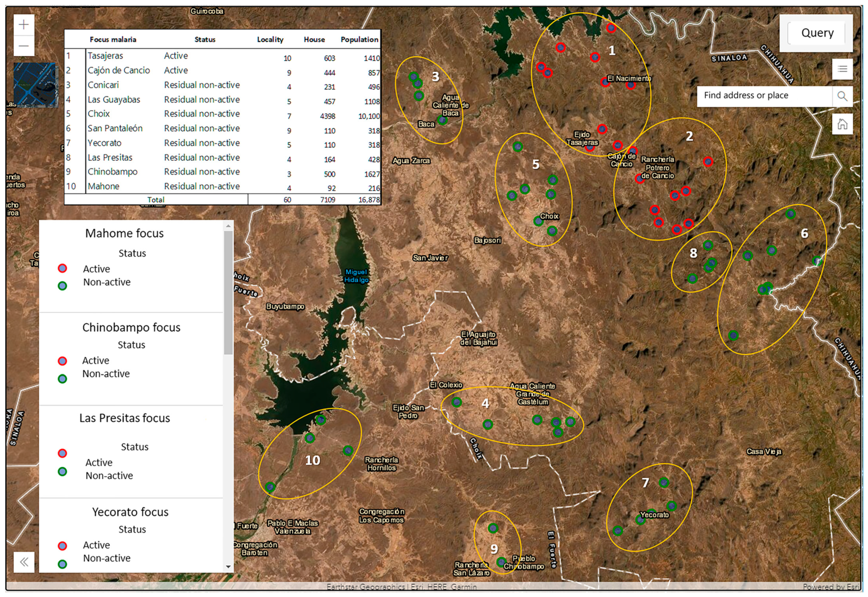The image size is (868, 597).
Task: Click Non-active green swatch in Chinobampo focus
Action: (x=63, y=379)
